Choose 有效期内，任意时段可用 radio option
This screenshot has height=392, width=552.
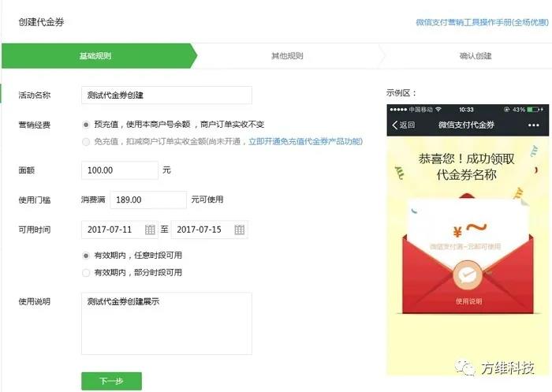(x=86, y=256)
